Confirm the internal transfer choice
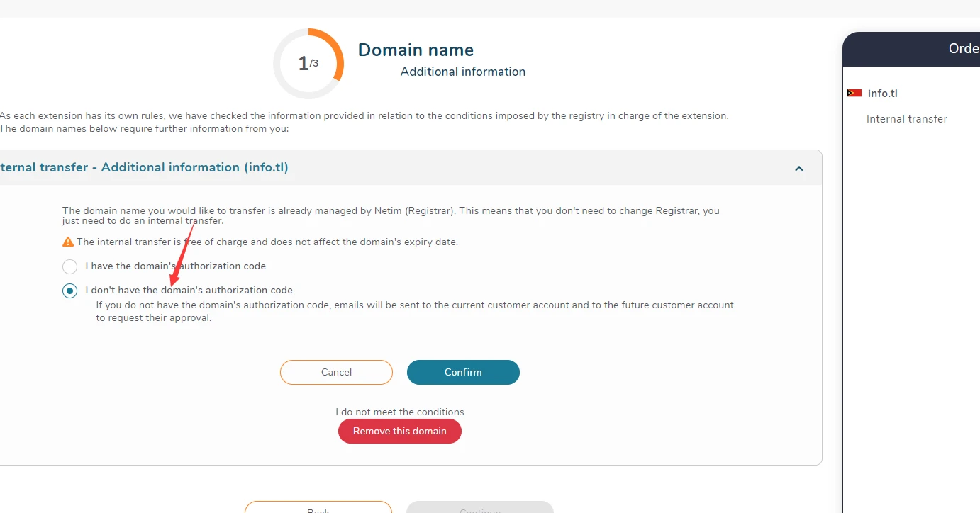 pos(463,372)
